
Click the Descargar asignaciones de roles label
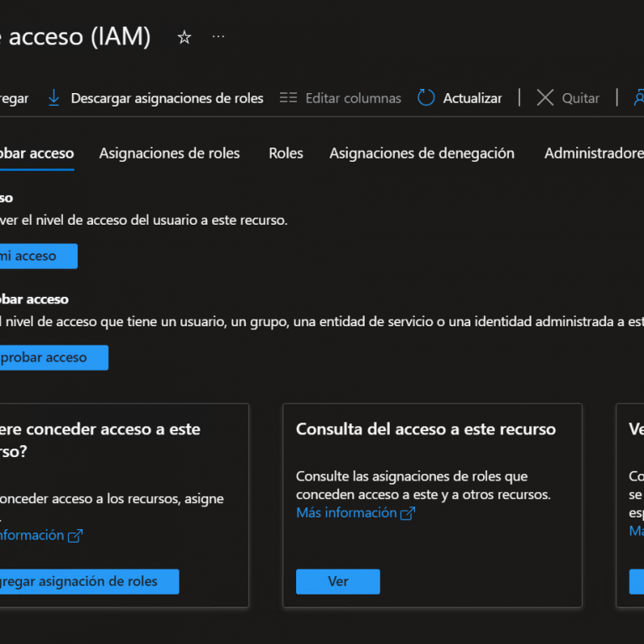point(167,98)
